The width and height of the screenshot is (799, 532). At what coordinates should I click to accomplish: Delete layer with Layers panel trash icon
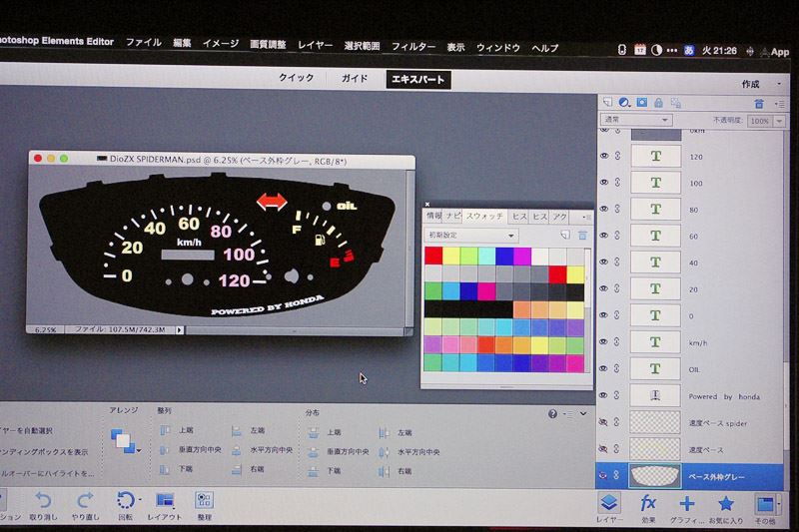pos(759,104)
